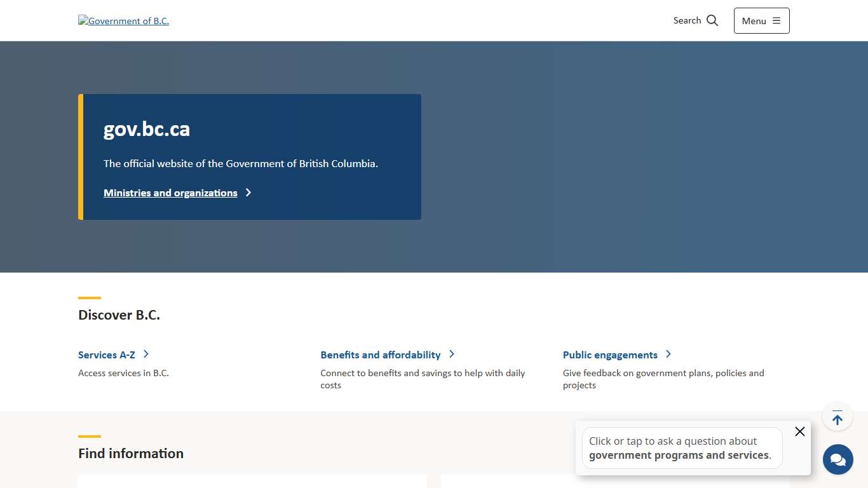Open the chat assistant bubble icon

(837, 459)
